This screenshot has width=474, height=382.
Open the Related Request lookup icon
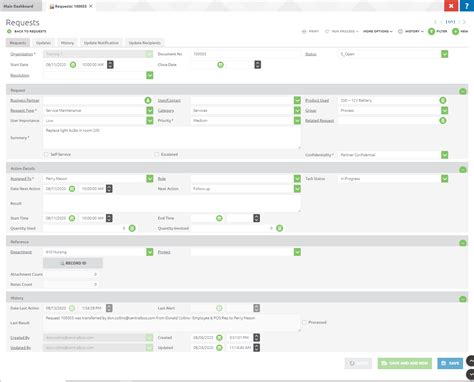pos(443,121)
